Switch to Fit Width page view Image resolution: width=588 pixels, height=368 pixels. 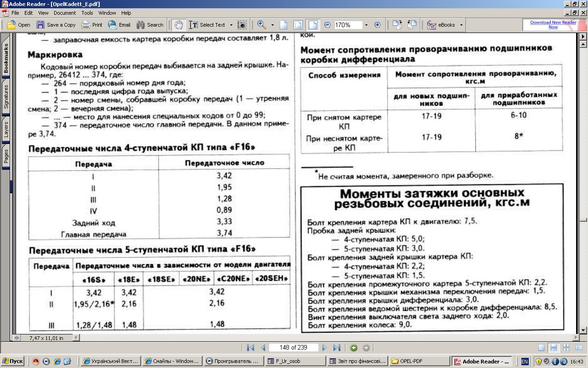pyautogui.click(x=312, y=25)
